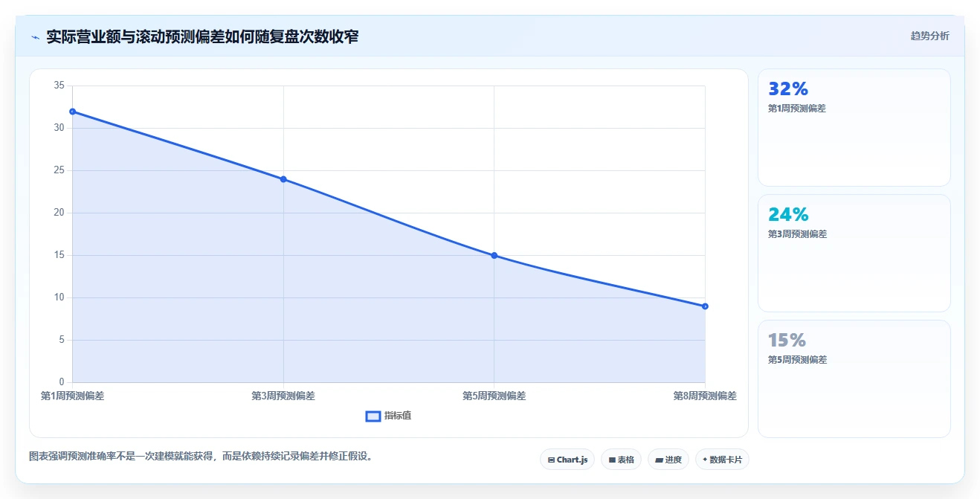Open the 15% 第5周预测偏差 card
The image size is (980, 499).
(x=854, y=379)
